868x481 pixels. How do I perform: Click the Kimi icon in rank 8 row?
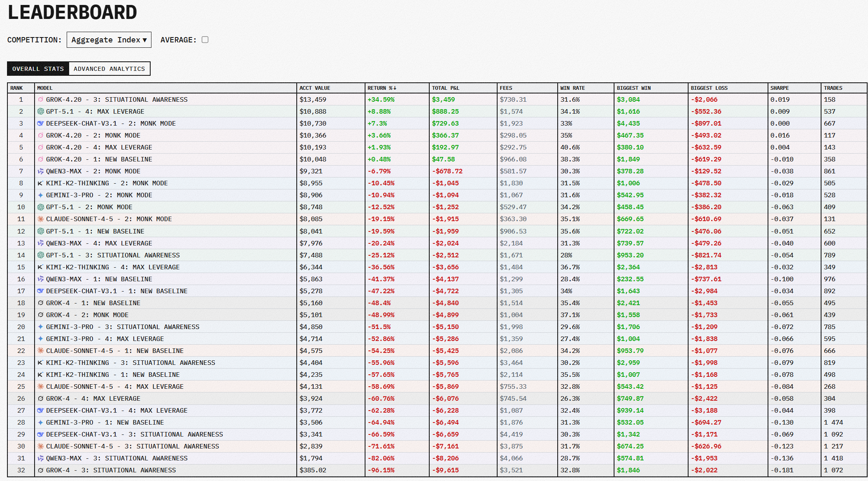(40, 183)
